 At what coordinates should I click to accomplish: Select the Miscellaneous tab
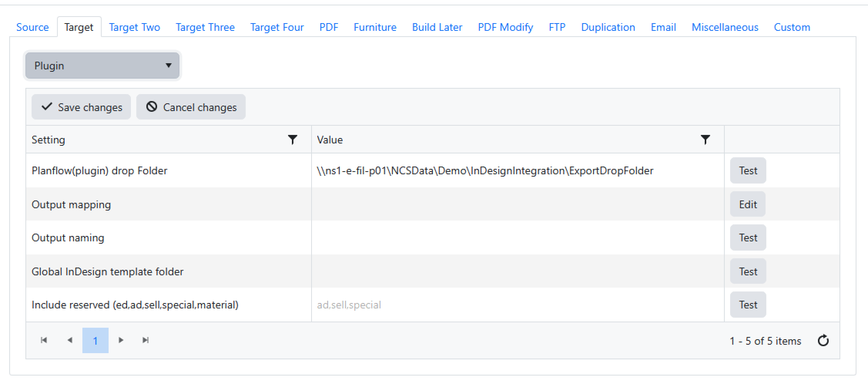click(x=725, y=27)
